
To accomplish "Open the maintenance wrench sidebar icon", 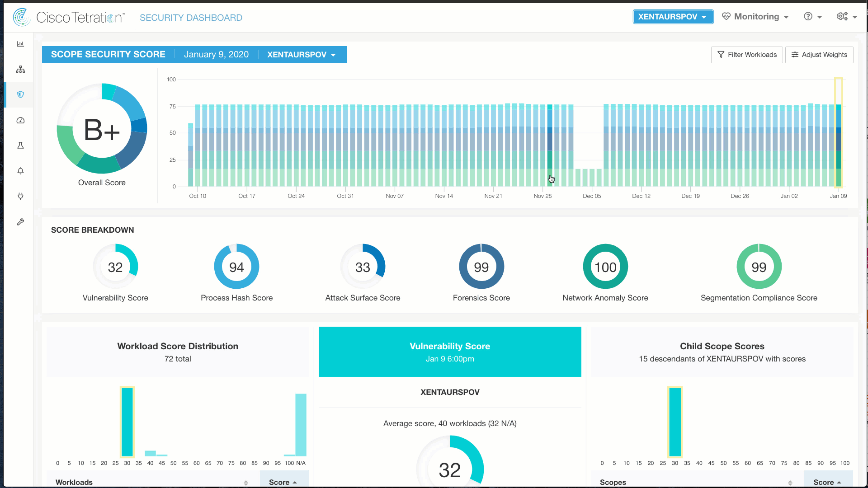I will coord(20,222).
